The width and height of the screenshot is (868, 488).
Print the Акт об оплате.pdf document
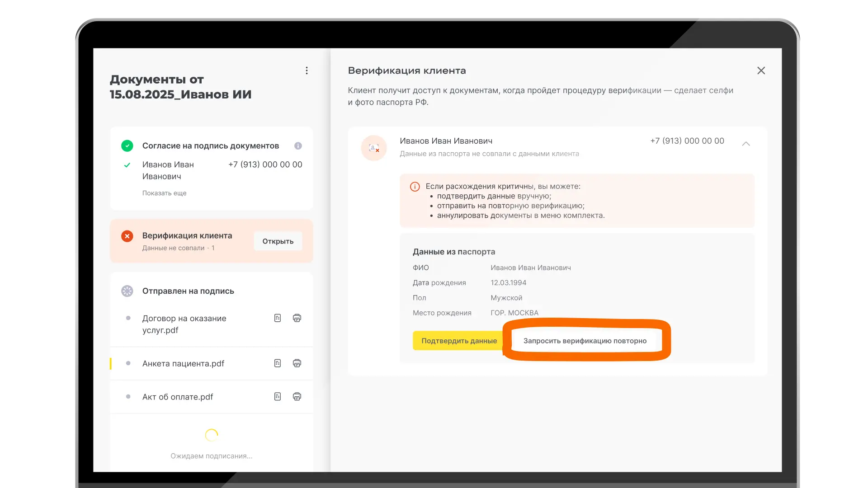point(297,397)
